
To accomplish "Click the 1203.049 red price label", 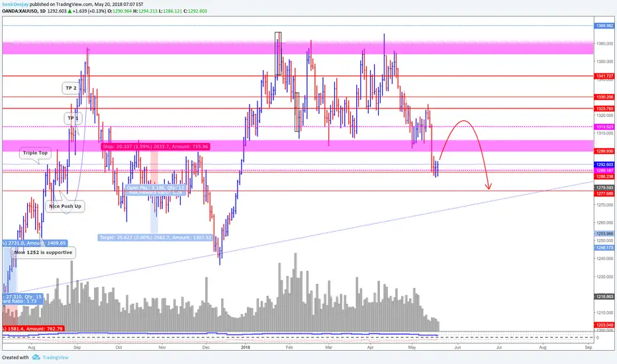I will point(604,325).
